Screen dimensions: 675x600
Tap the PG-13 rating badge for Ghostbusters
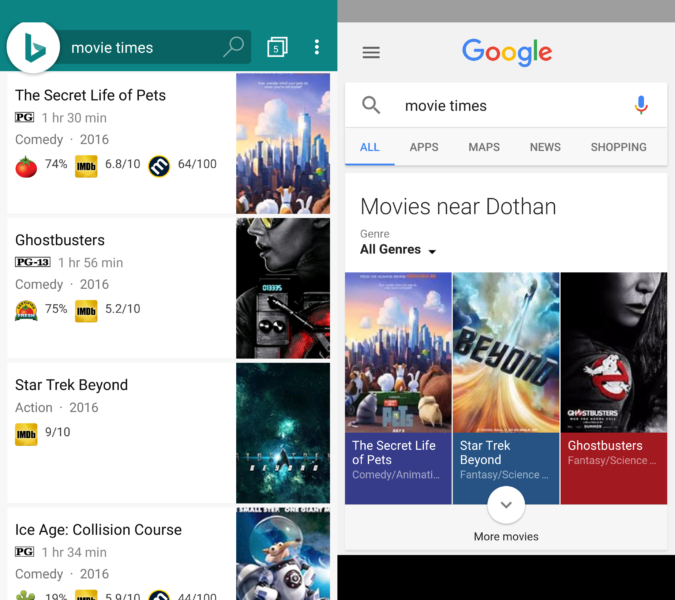click(33, 262)
